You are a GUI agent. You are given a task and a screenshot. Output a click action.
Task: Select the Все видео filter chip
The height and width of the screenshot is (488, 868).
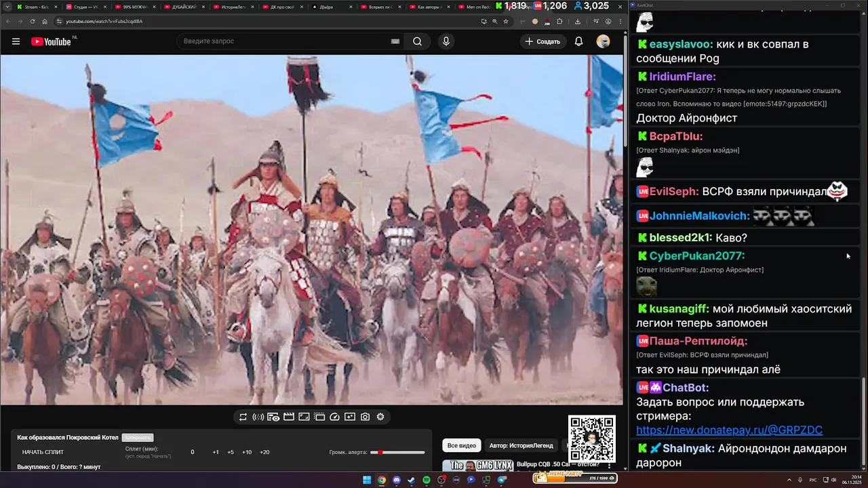[x=461, y=445]
